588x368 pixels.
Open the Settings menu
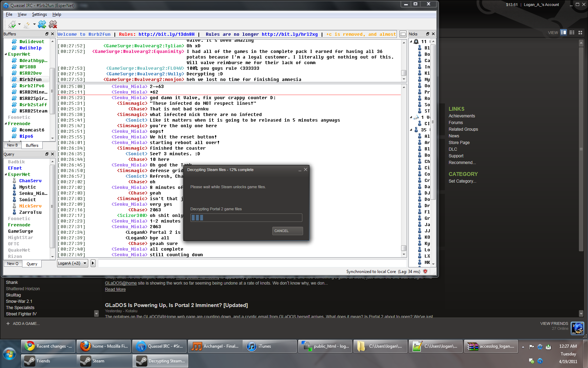point(39,14)
